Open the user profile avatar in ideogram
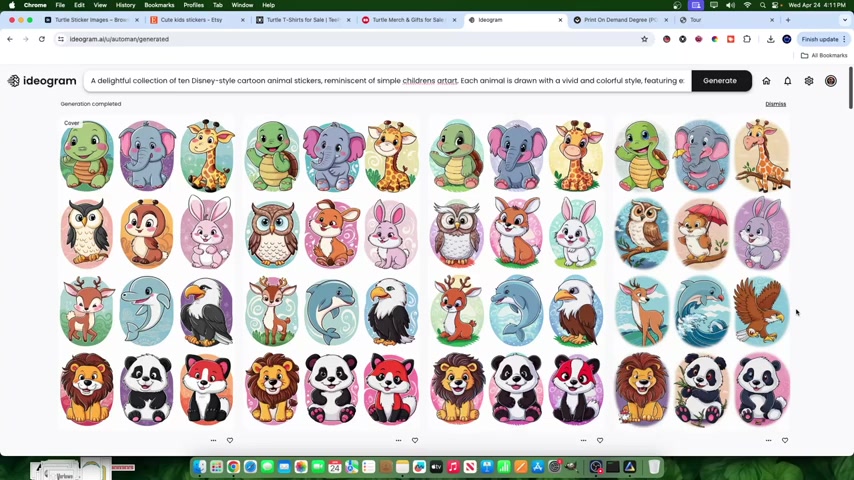 [831, 81]
